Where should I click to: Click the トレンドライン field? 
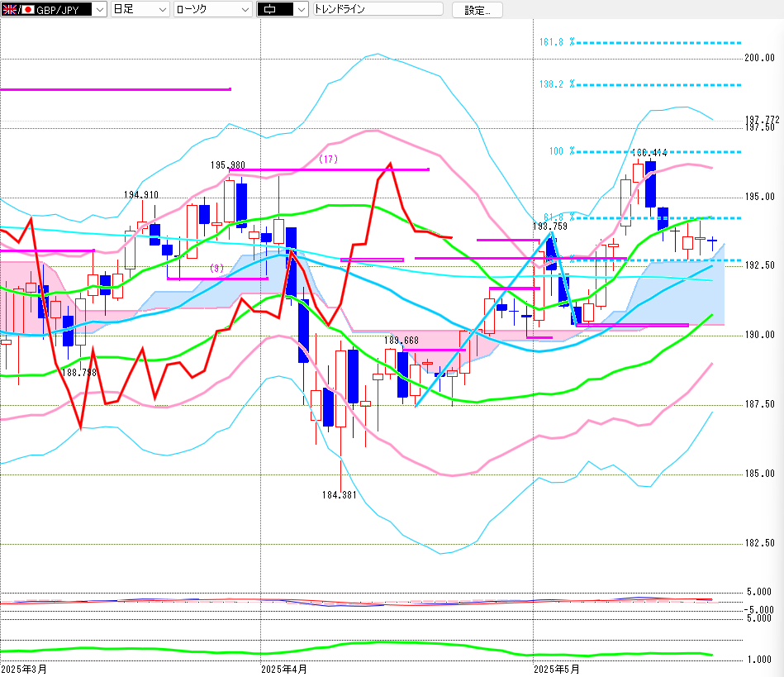click(x=378, y=9)
